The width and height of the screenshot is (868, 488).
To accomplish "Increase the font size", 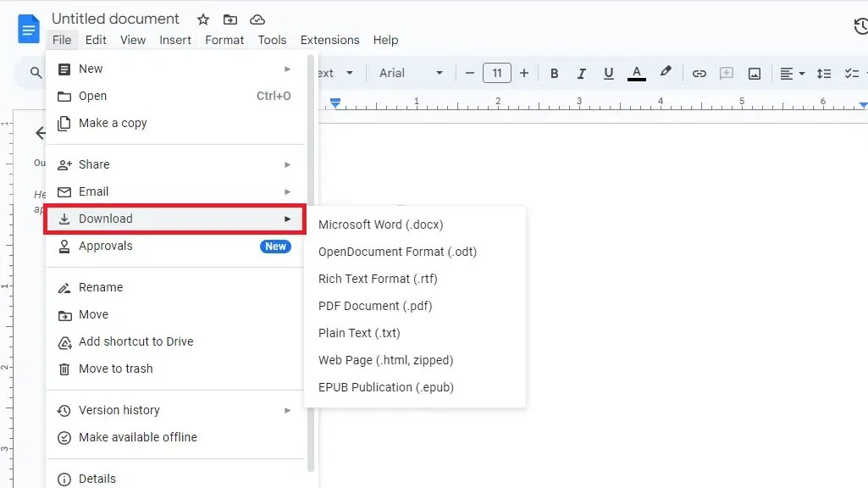I will point(524,73).
